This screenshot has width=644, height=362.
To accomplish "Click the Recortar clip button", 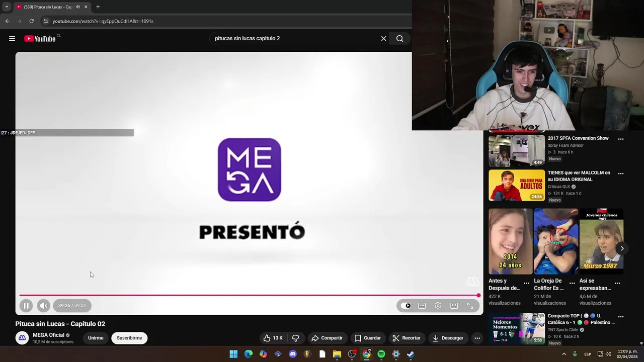I will [x=407, y=338].
